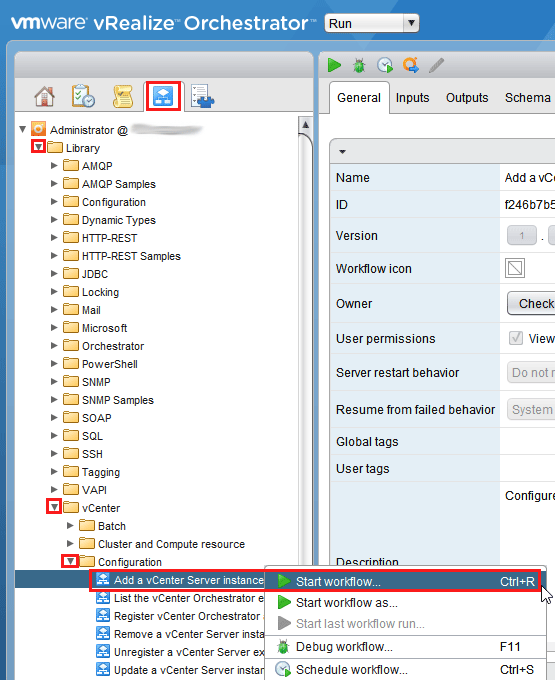Image resolution: width=555 pixels, height=680 pixels.
Task: Click the AMQP folder icon
Action: [71, 165]
